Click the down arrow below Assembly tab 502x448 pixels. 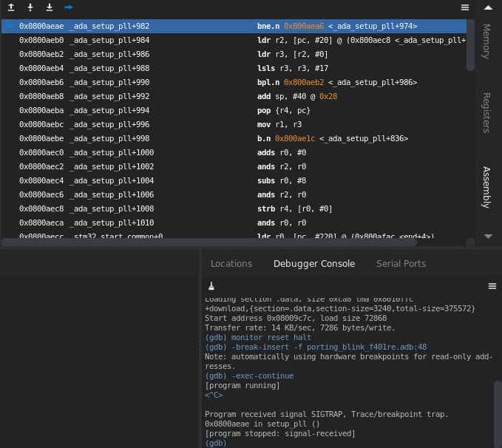pyautogui.click(x=488, y=237)
